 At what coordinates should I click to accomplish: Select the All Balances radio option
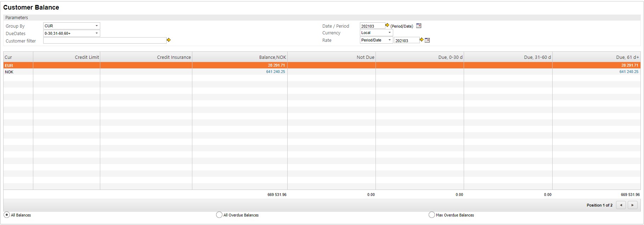[7, 215]
